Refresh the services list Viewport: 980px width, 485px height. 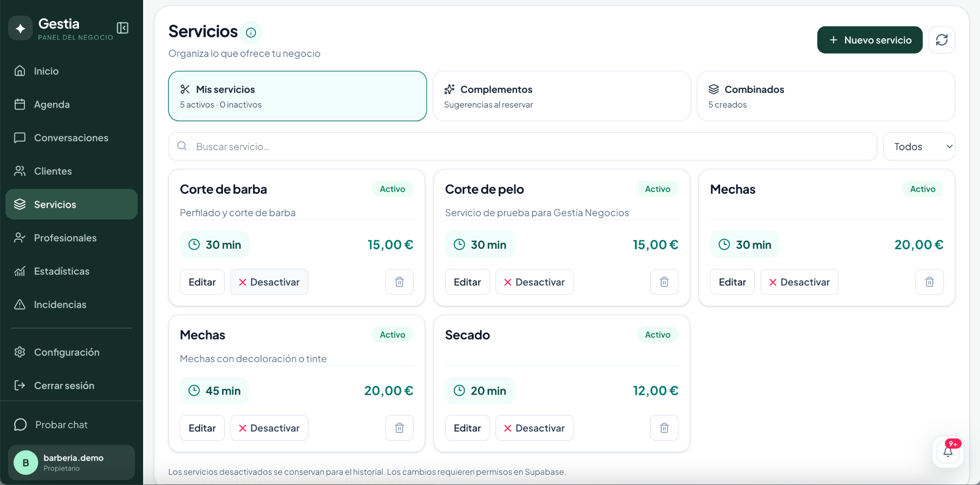[x=941, y=40]
